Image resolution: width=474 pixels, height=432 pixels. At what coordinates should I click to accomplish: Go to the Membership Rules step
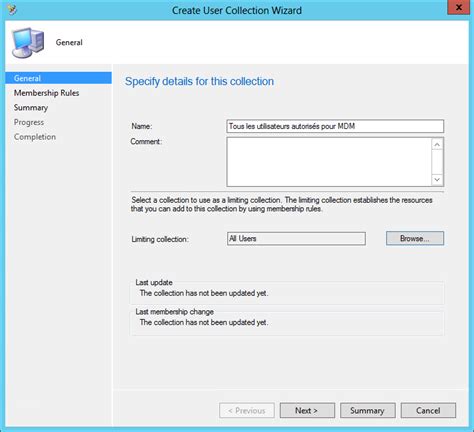(x=46, y=93)
